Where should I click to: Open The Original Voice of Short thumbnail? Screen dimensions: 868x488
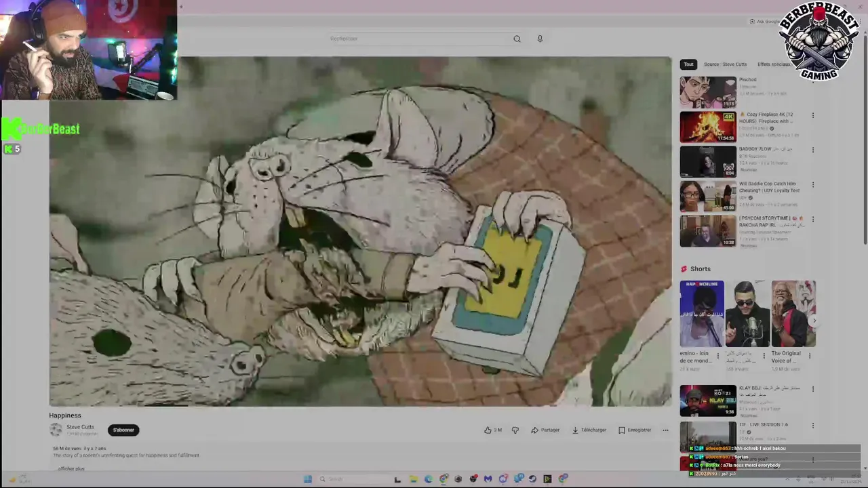[793, 314]
